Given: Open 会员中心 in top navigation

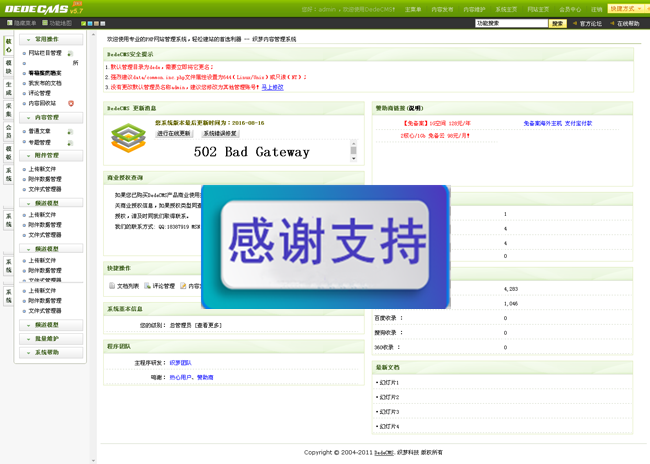Looking at the screenshot, I should pyautogui.click(x=570, y=9).
